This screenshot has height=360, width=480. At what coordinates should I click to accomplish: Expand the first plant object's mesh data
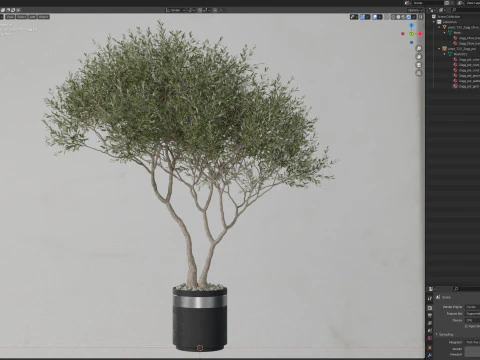click(445, 33)
